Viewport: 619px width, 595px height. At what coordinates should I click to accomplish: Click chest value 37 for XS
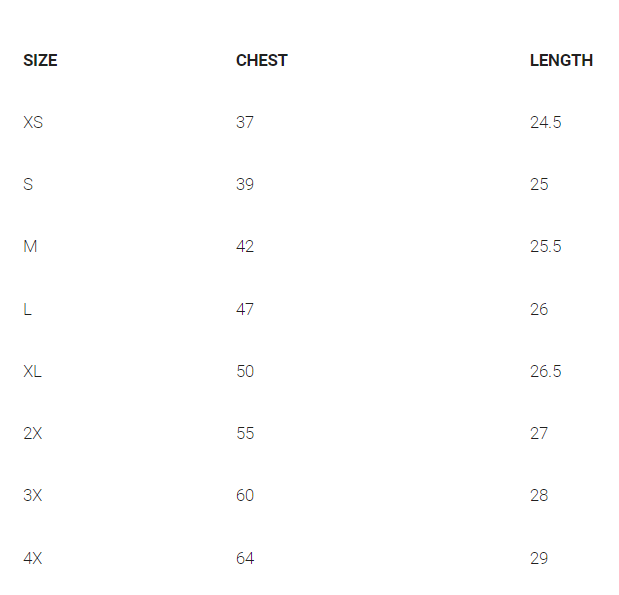tap(245, 122)
